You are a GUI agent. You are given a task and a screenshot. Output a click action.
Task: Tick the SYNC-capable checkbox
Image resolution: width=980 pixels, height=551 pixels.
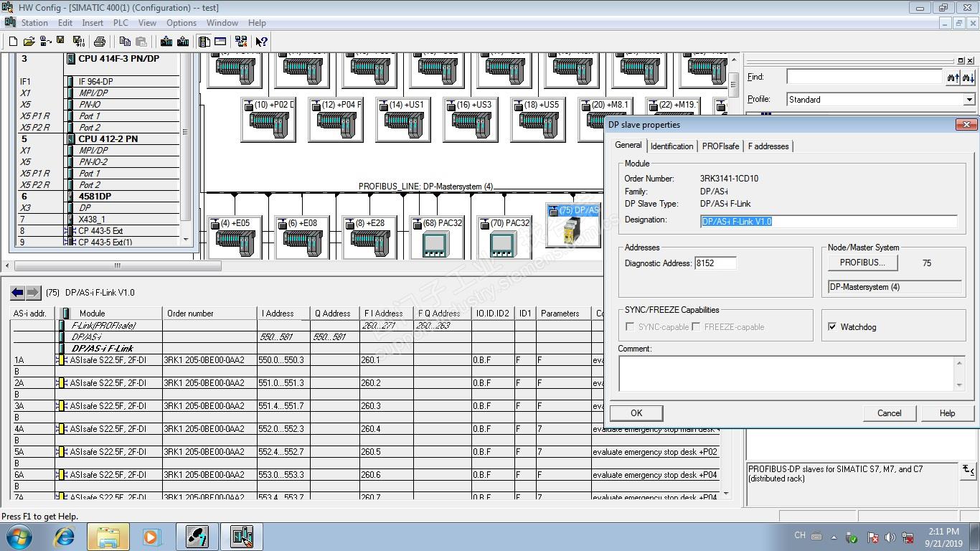(x=630, y=327)
